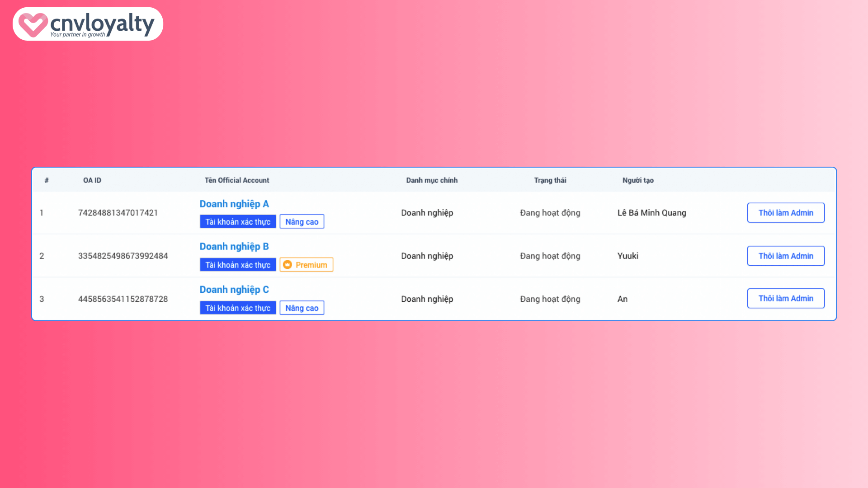Image resolution: width=868 pixels, height=488 pixels.
Task: Open Doanh nghiệp C official account
Action: coord(234,289)
